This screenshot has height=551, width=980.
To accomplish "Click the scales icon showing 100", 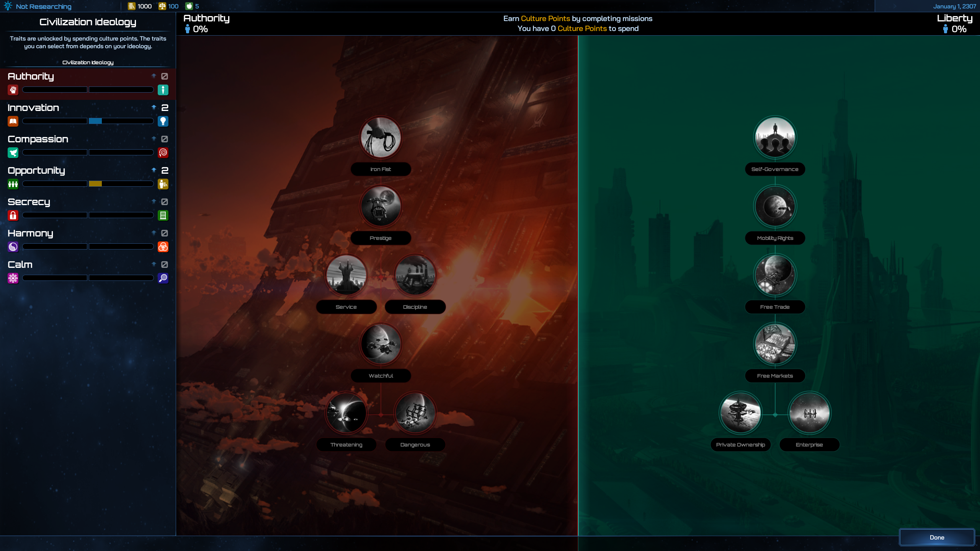I will [x=162, y=6].
